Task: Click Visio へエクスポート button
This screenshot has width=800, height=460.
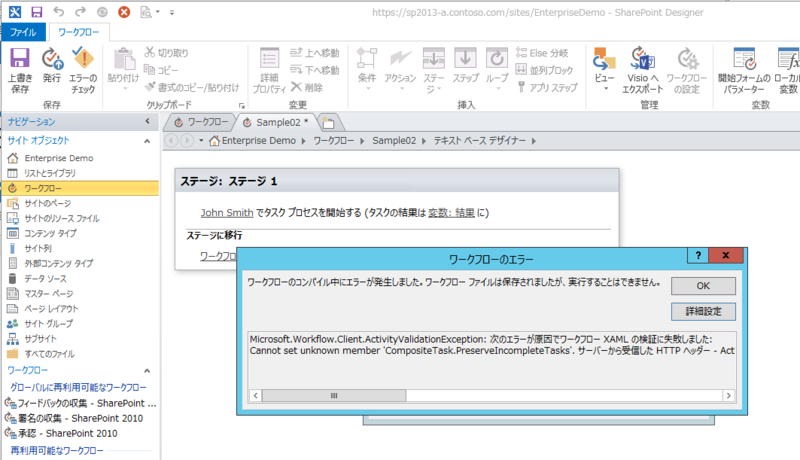Action: 642,71
